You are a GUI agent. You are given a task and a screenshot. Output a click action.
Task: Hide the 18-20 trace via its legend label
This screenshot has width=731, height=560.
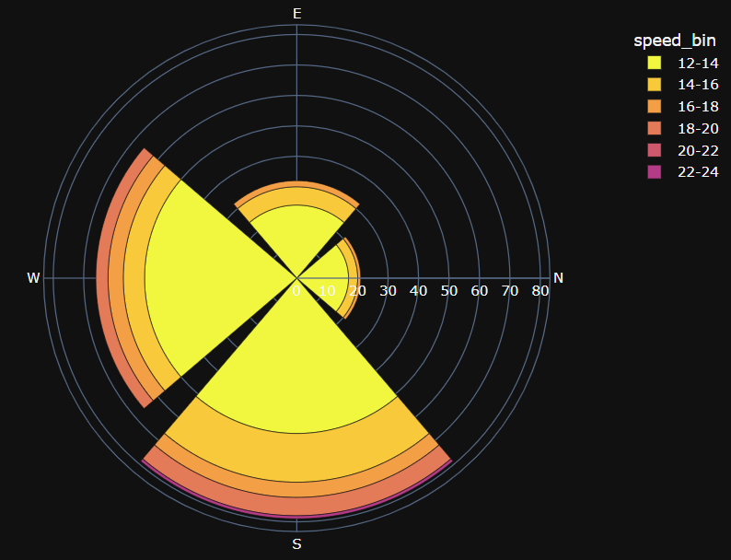pyautogui.click(x=698, y=129)
